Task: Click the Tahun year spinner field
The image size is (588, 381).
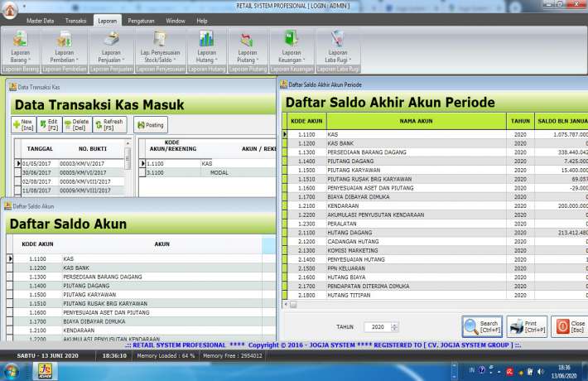Action: (x=381, y=327)
